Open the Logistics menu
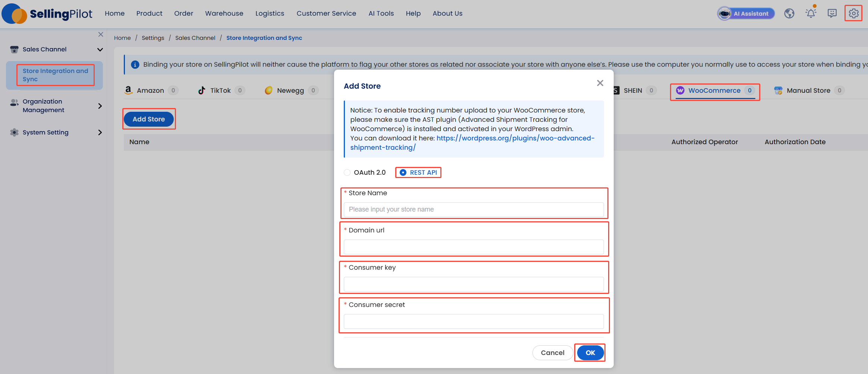Screen dimensions: 868x374 [270, 13]
